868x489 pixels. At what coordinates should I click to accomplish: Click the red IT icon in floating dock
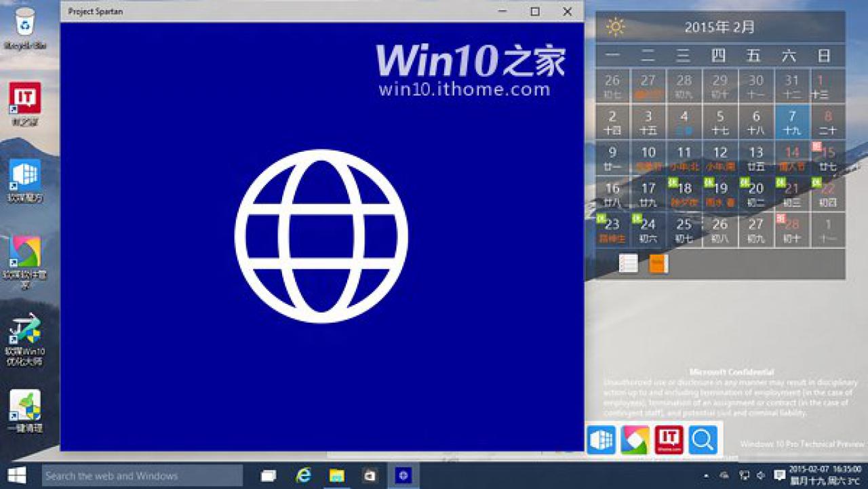pyautogui.click(x=669, y=440)
